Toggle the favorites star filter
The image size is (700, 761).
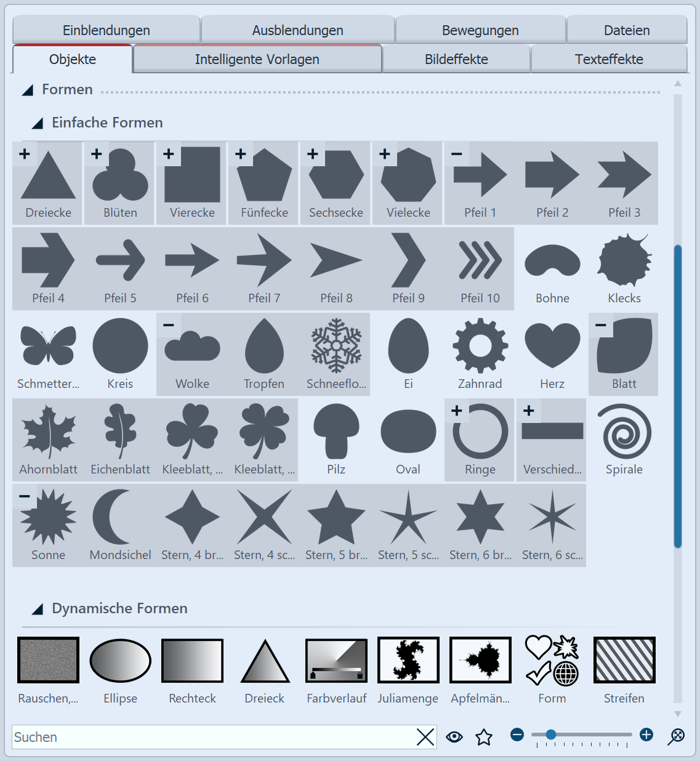(484, 736)
